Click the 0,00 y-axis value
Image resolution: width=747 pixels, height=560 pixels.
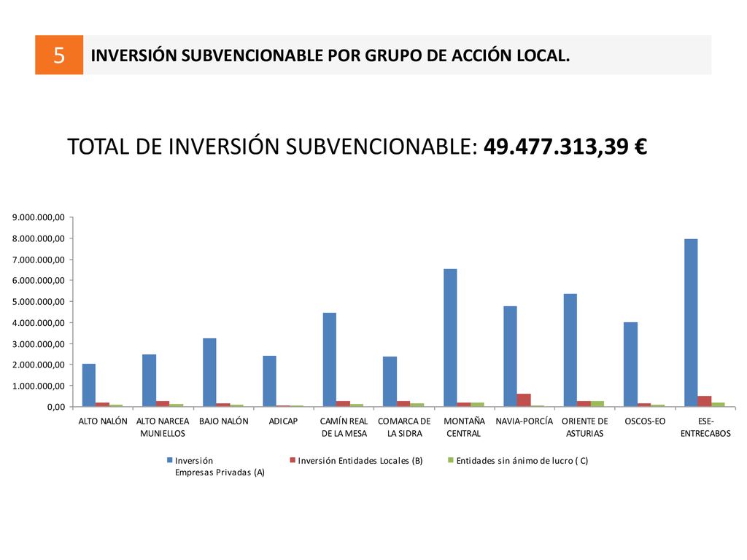(x=56, y=407)
